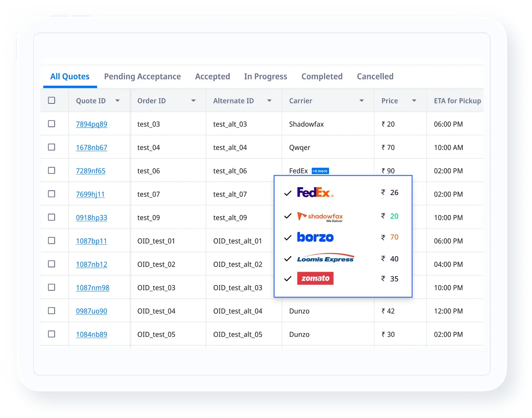The image size is (532, 418).
Task: Click the orange ₹ 70 Borzo price
Action: tap(390, 237)
